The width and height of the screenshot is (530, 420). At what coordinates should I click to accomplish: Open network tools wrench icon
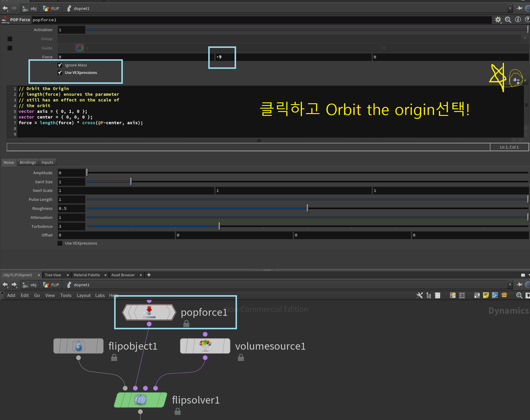[x=420, y=295]
